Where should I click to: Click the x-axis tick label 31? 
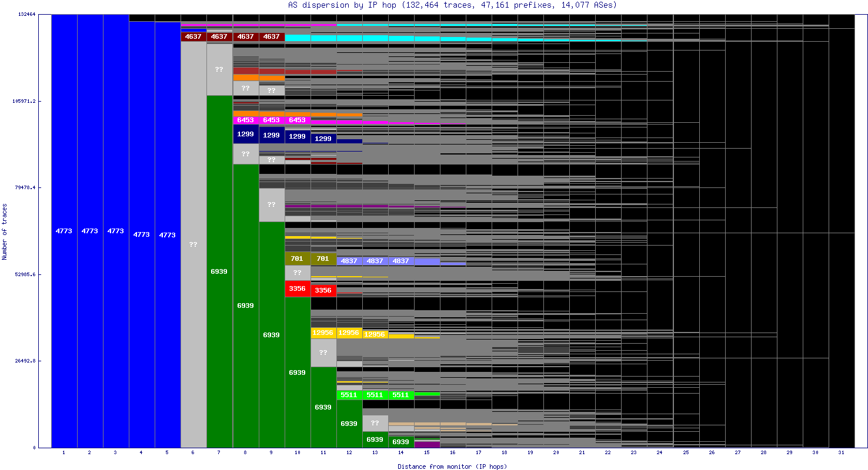click(841, 452)
